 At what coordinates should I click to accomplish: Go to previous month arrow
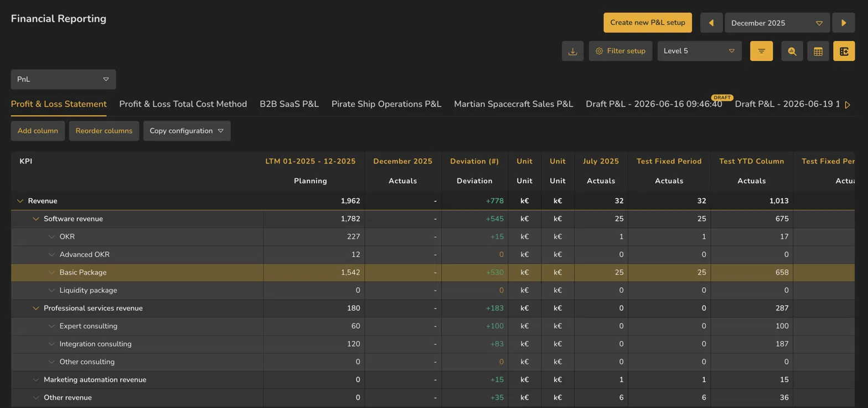point(711,23)
